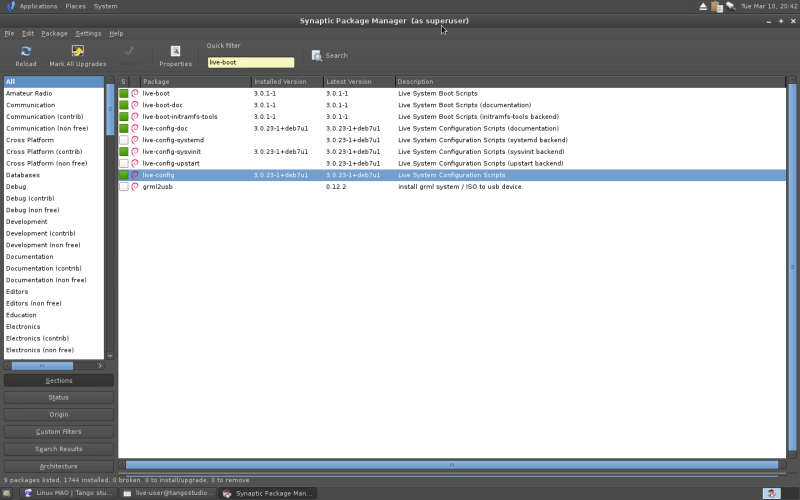The image size is (800, 500).
Task: Click sections list scroll-up arrow
Action: (110, 80)
